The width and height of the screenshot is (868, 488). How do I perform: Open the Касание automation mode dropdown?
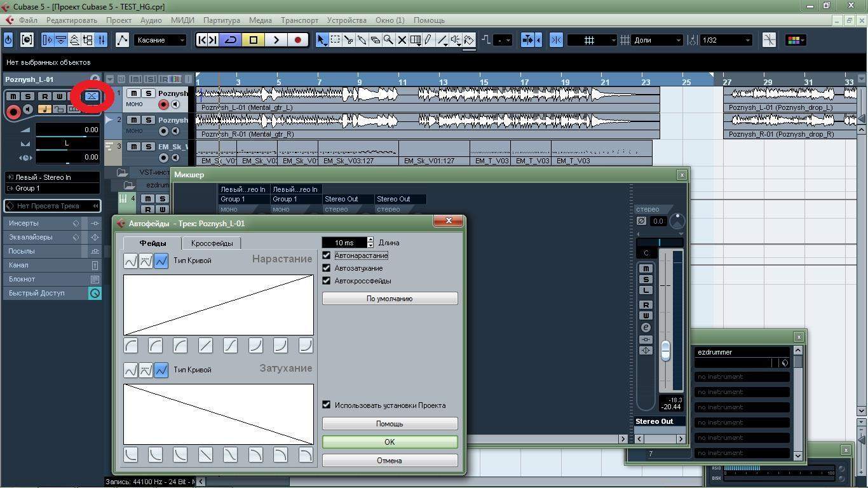click(161, 40)
